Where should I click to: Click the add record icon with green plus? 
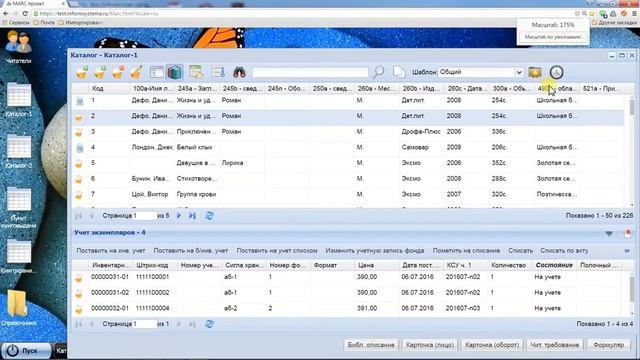point(82,72)
